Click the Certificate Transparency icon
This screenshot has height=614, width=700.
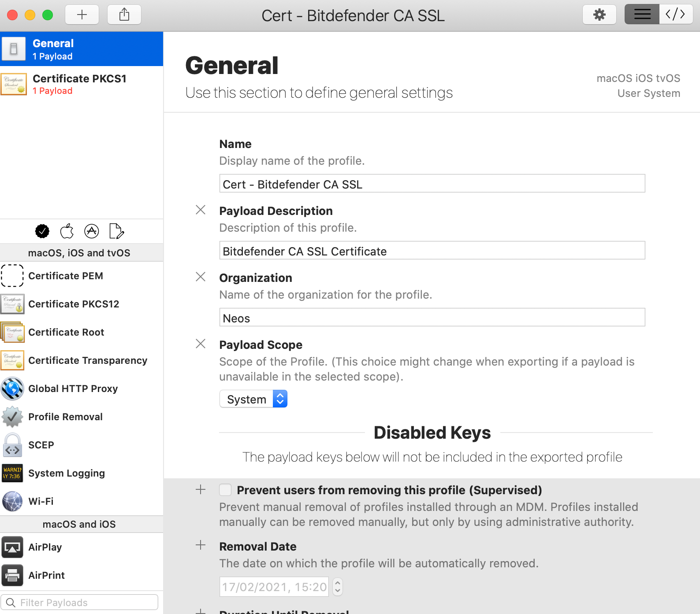pyautogui.click(x=12, y=360)
